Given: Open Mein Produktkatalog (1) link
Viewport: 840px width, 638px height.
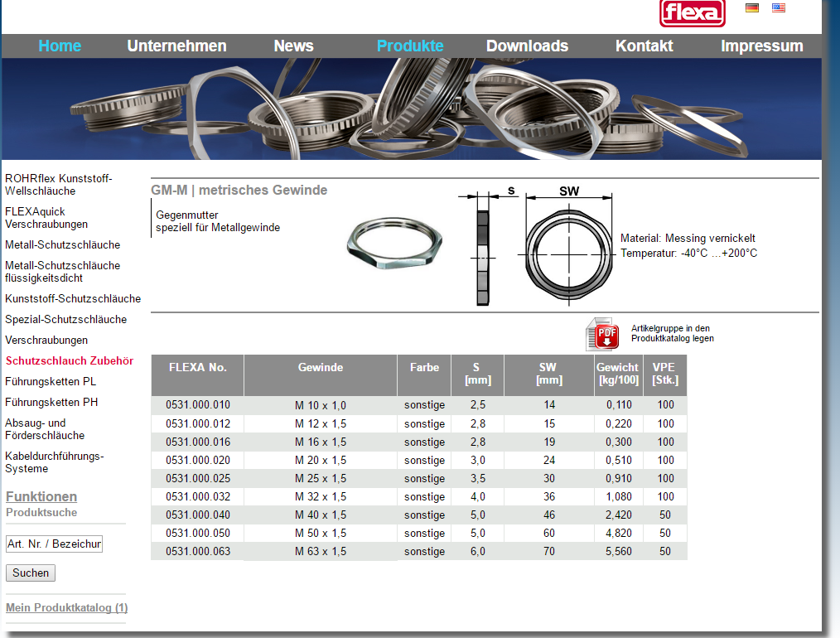Looking at the screenshot, I should click(67, 608).
